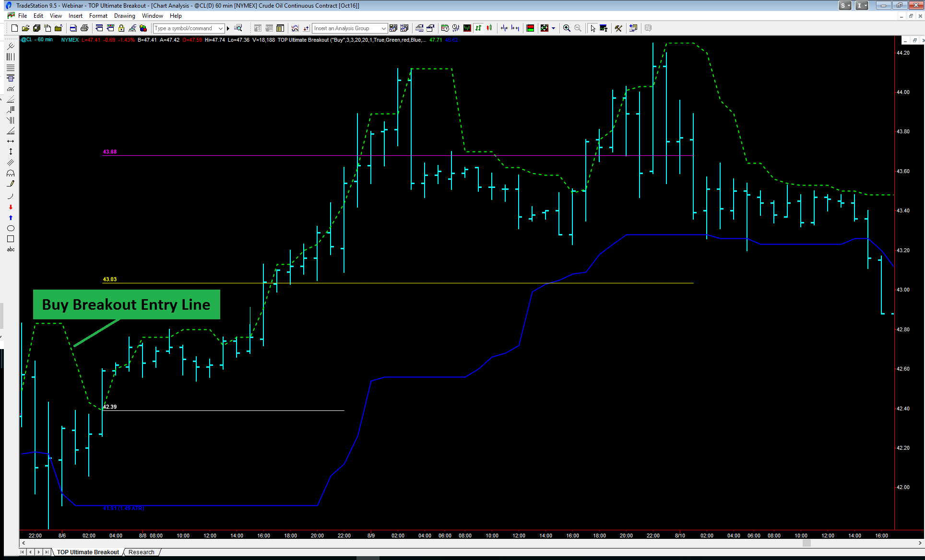Open the Format menu
The width and height of the screenshot is (925, 560).
[x=98, y=16]
